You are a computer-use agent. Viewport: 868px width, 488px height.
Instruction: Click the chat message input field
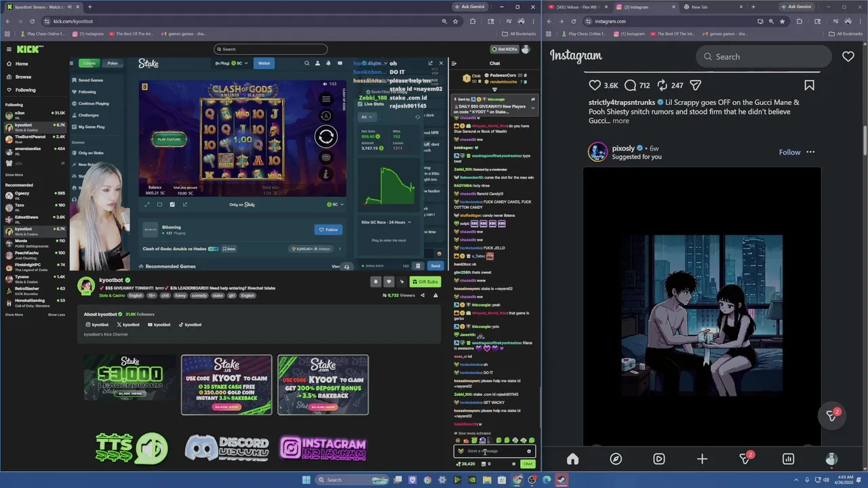click(494, 451)
